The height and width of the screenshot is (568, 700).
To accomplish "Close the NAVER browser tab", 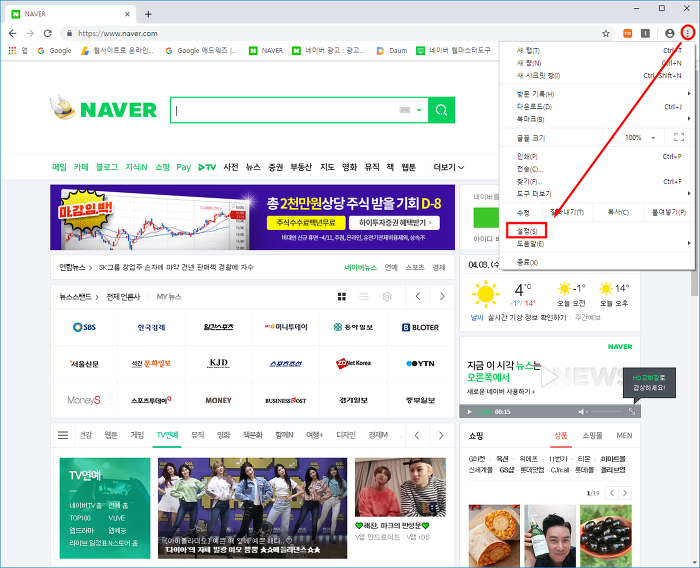I will click(127, 14).
